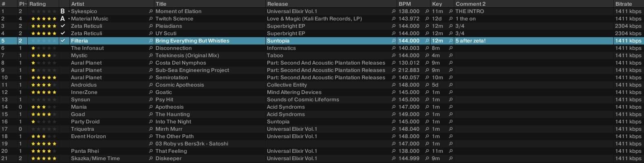
Task: Set Synsun Psy Hit star rating
Action: 44,100
